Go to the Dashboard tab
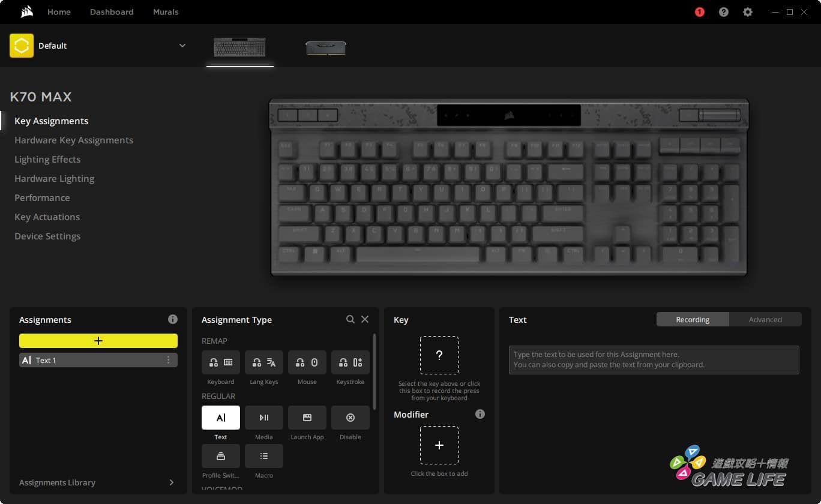This screenshot has height=504, width=821. point(112,12)
